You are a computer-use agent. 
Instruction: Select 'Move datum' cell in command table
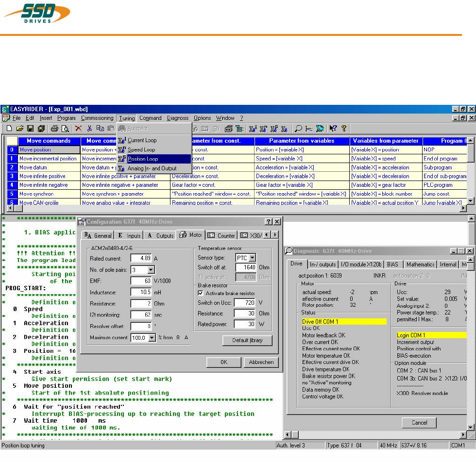(49, 167)
